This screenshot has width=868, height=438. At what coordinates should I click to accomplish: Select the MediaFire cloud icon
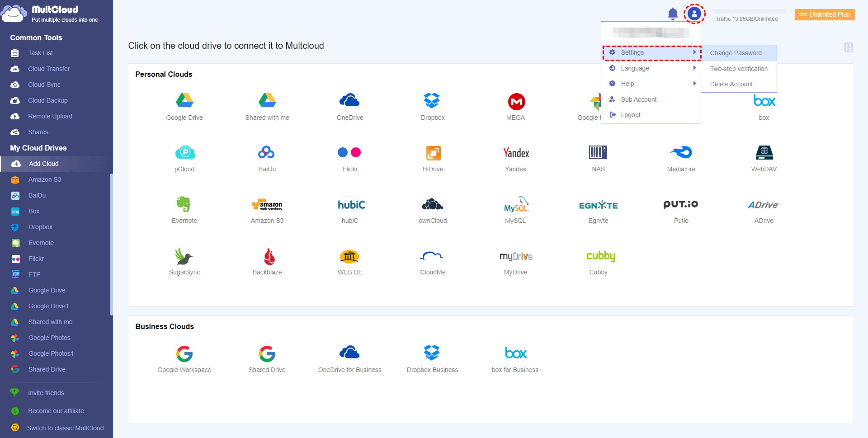click(681, 152)
